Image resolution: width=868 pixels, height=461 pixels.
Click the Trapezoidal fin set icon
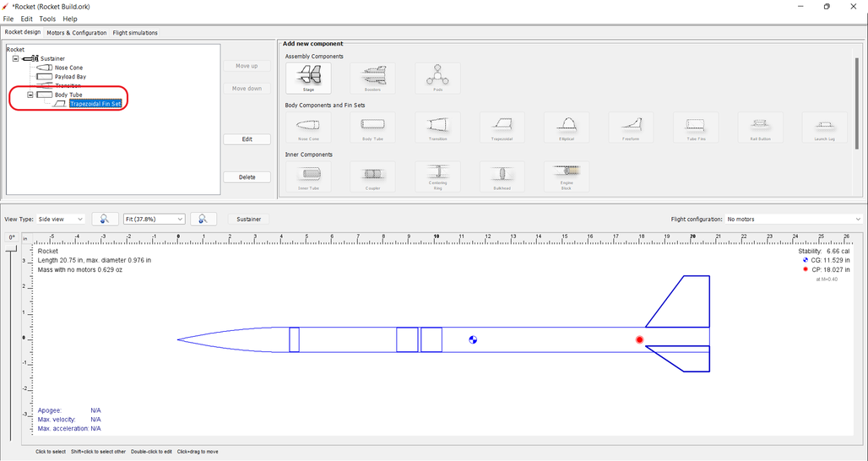502,127
